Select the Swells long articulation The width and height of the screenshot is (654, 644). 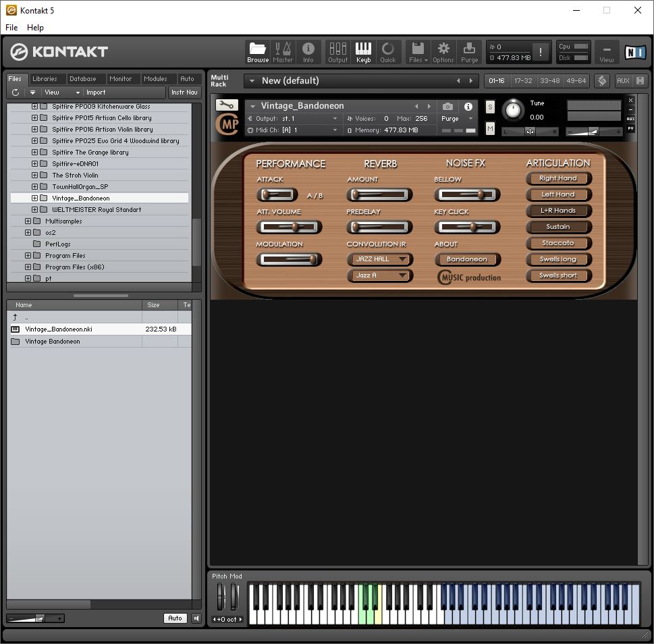558,259
